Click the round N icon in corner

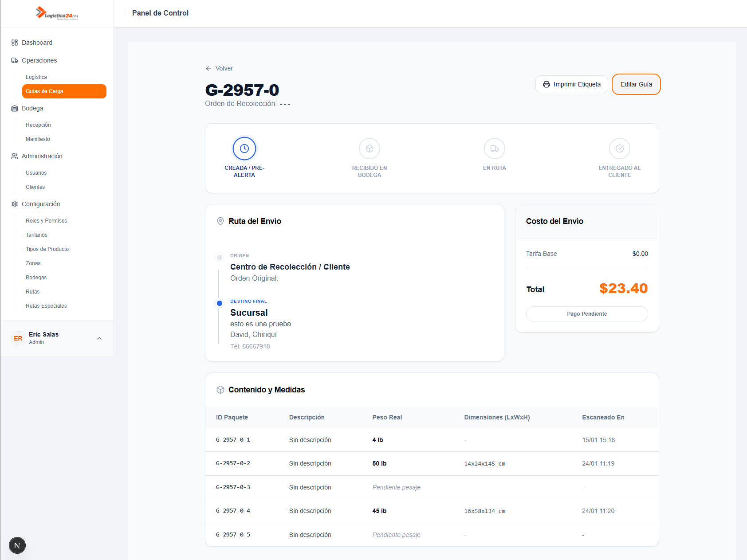coord(17,545)
